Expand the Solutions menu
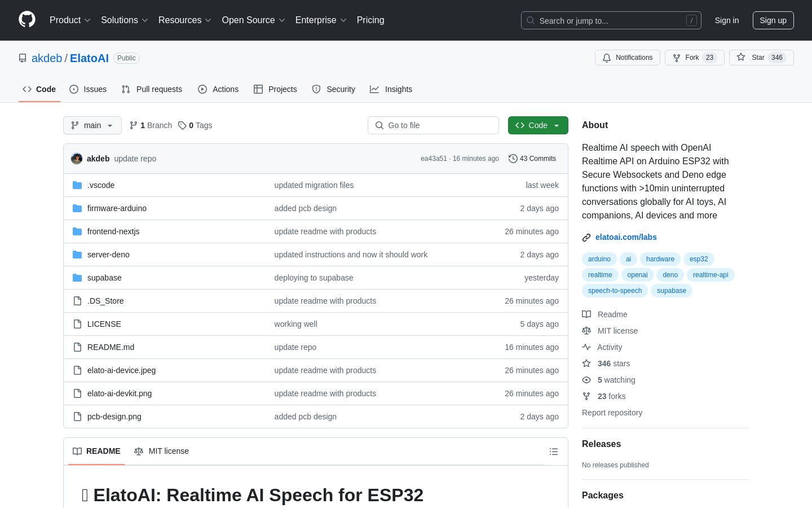The image size is (812, 508). (125, 20)
